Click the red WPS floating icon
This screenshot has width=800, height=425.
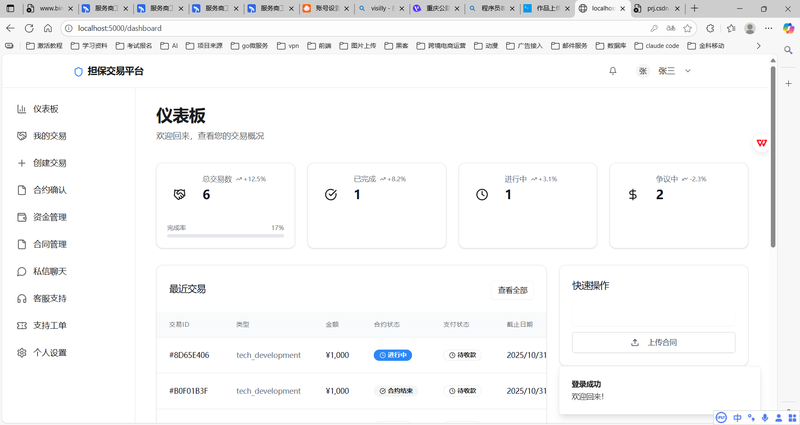[x=762, y=143]
